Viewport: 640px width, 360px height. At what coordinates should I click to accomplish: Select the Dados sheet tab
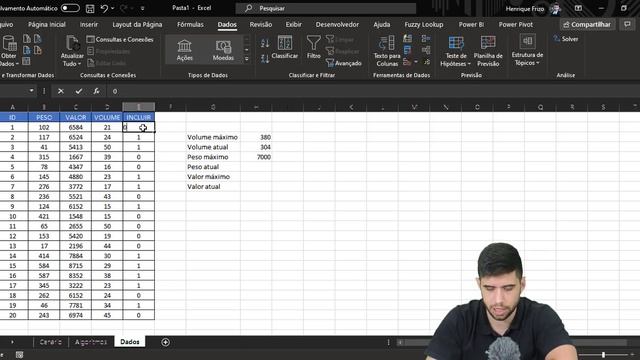pos(130,342)
